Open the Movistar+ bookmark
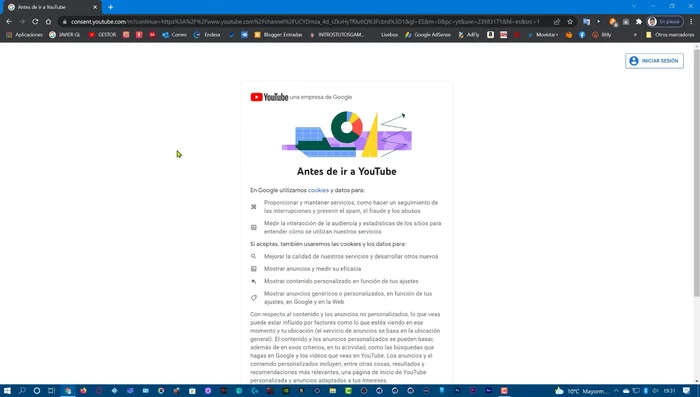The width and height of the screenshot is (700, 397). (x=543, y=34)
